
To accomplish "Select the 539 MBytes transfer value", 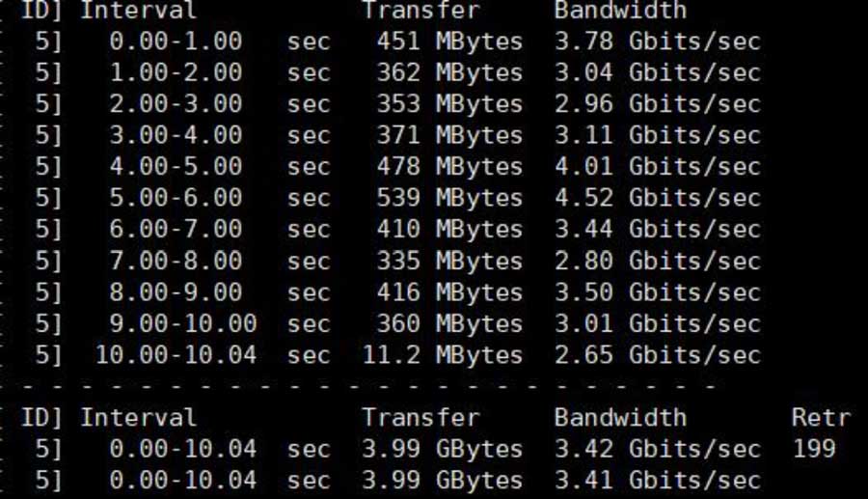I will [x=449, y=198].
